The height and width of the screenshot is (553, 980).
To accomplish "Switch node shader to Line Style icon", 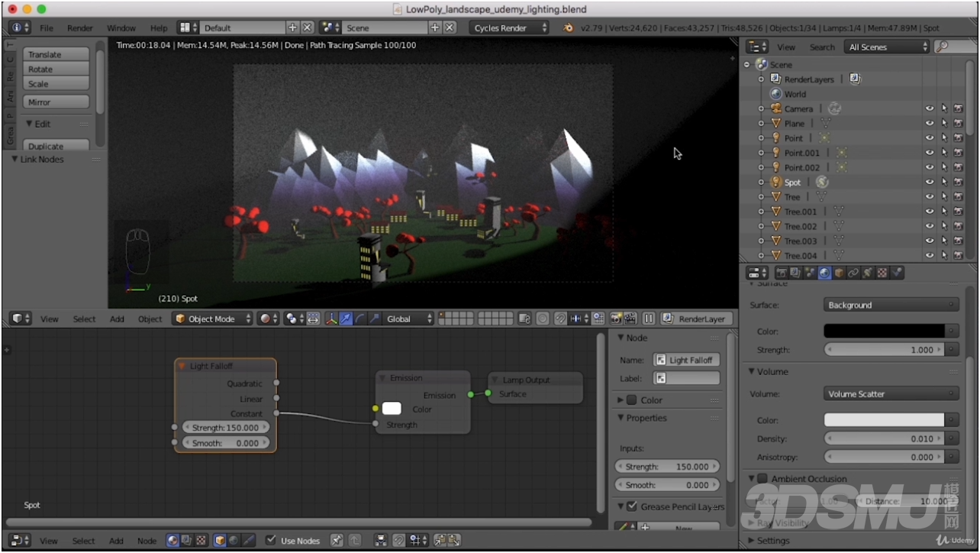I will pyautogui.click(x=248, y=541).
